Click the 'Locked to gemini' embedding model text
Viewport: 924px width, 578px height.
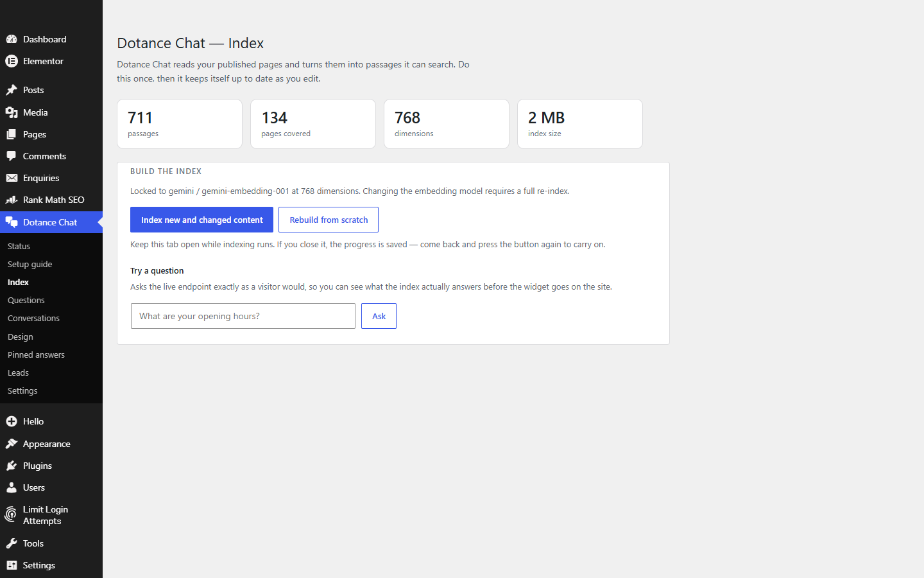[x=350, y=191]
